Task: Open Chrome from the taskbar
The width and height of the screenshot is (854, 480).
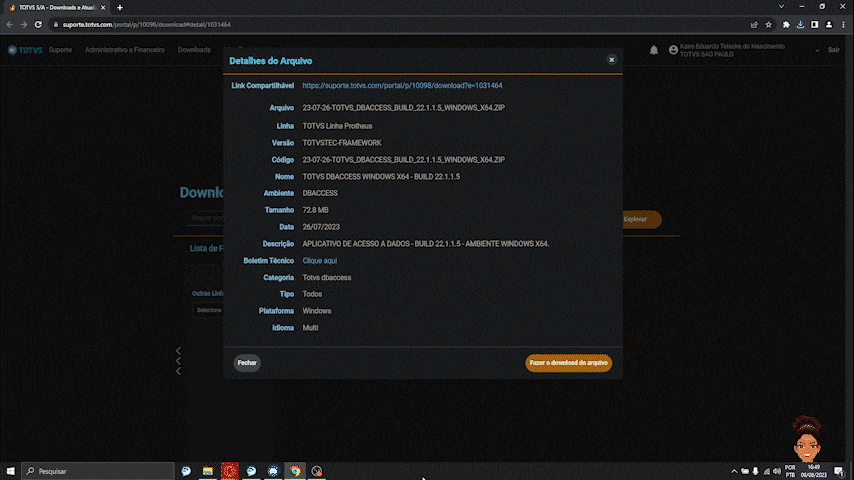Action: click(295, 471)
